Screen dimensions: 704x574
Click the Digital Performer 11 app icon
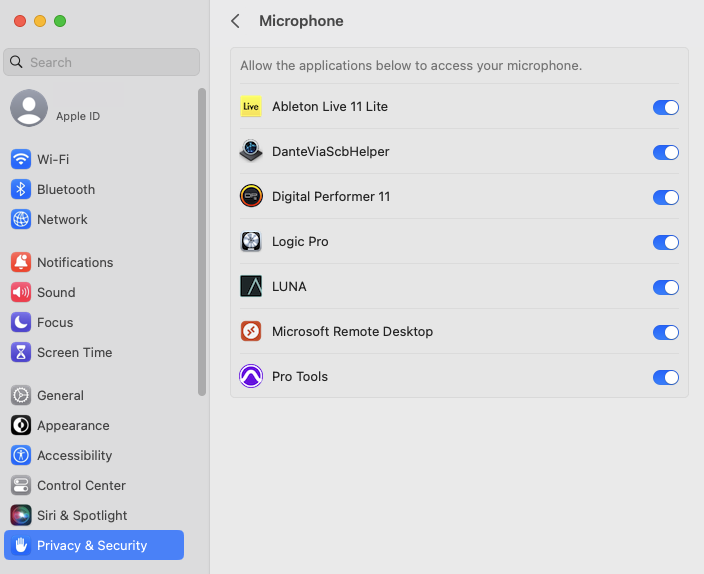(251, 196)
